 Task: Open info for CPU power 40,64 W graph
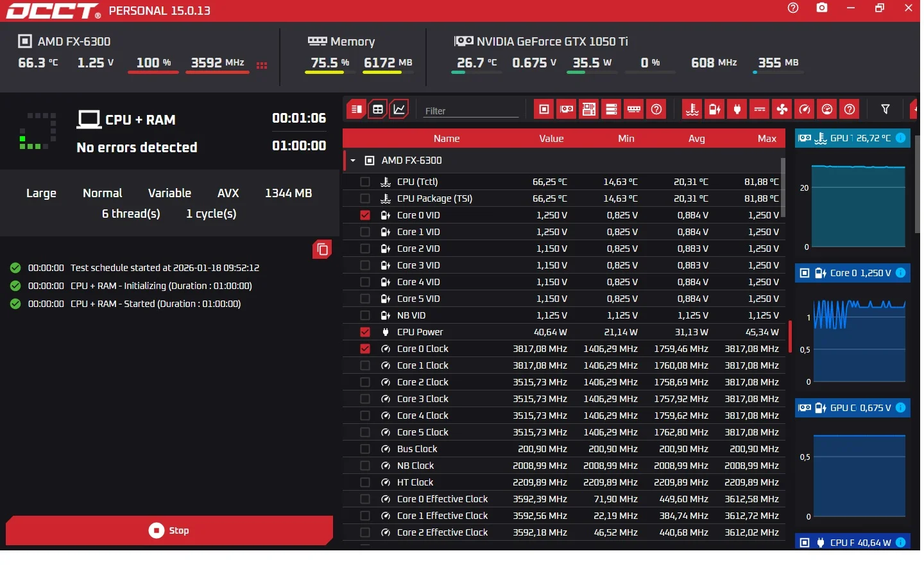coord(901,543)
